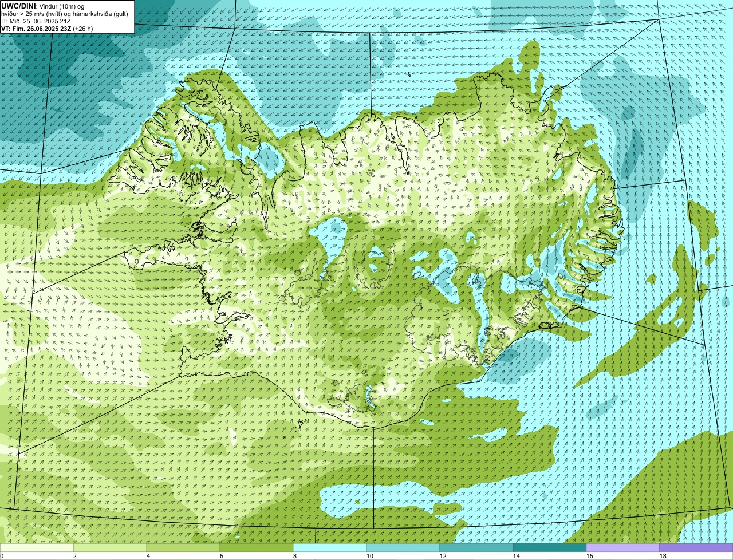Click the scale label "2"
The image size is (733, 560).
[x=74, y=556]
